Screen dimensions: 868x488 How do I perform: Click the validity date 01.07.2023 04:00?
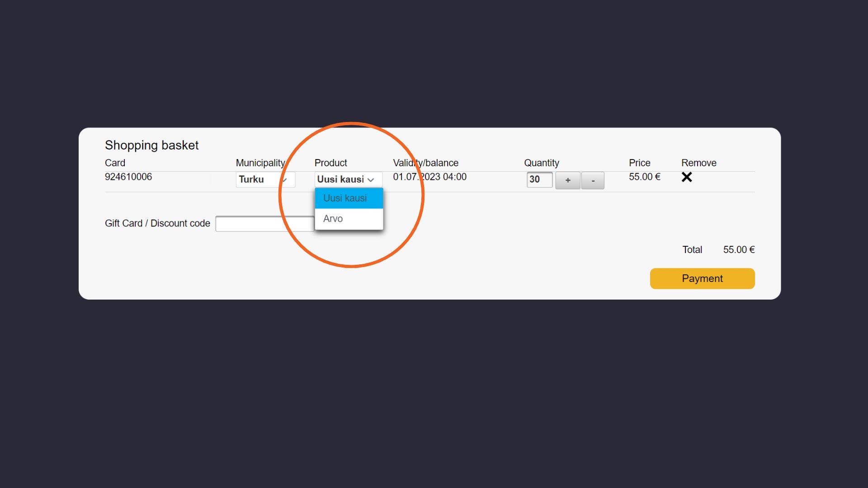click(x=429, y=177)
